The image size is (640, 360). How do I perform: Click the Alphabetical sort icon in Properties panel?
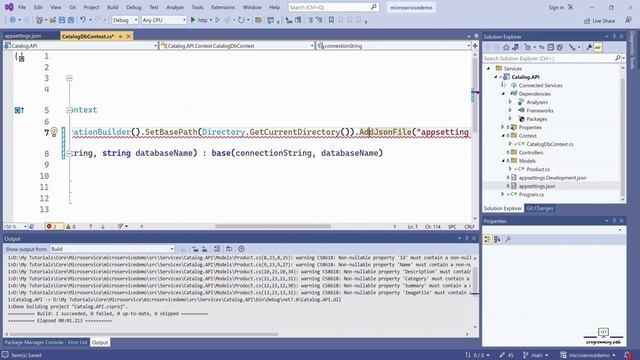pos(497,240)
